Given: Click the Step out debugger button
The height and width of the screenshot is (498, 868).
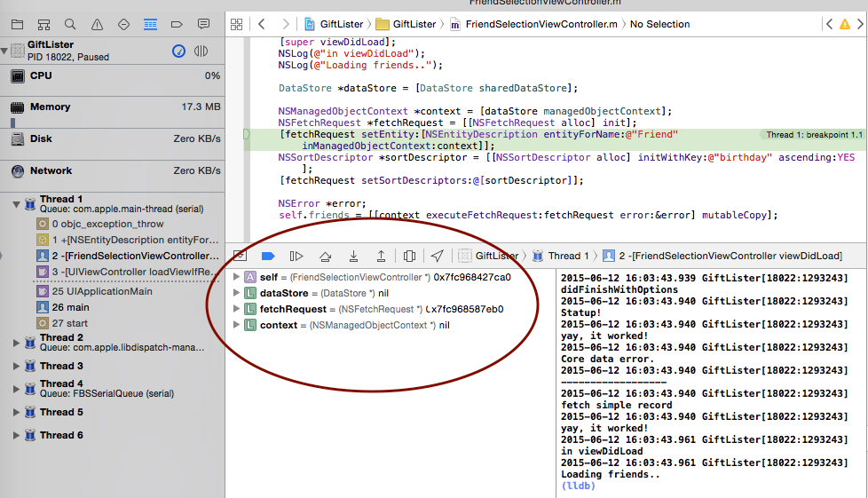Looking at the screenshot, I should pyautogui.click(x=381, y=256).
